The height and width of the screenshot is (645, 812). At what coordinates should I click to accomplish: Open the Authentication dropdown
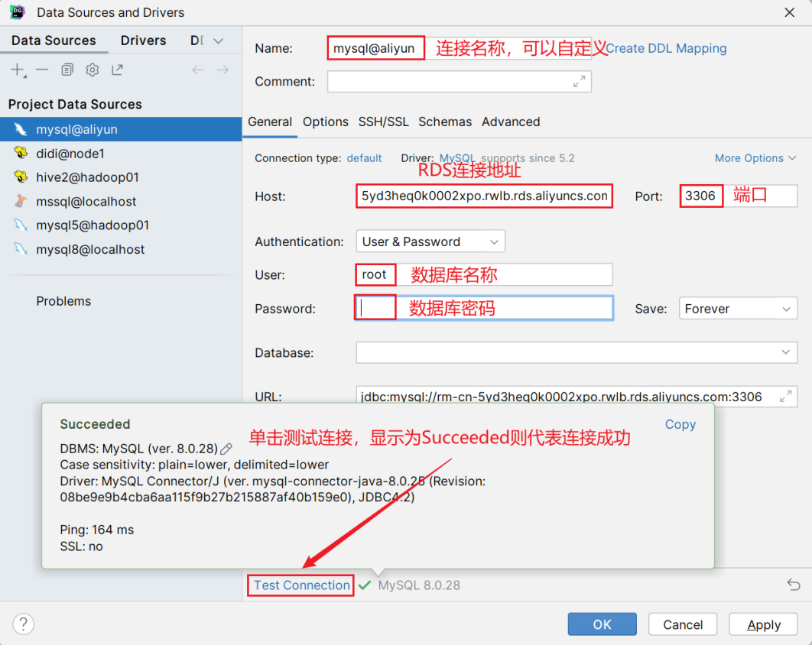430,241
